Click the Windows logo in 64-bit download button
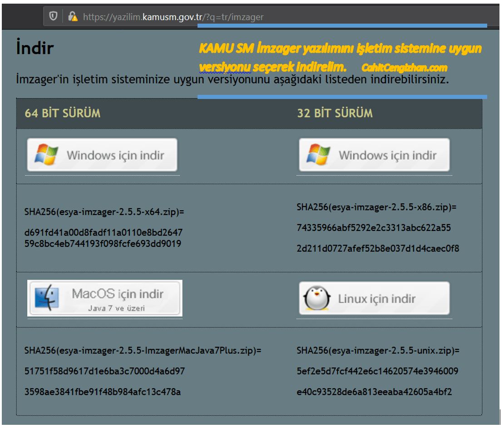The width and height of the screenshot is (504, 428). [x=45, y=155]
